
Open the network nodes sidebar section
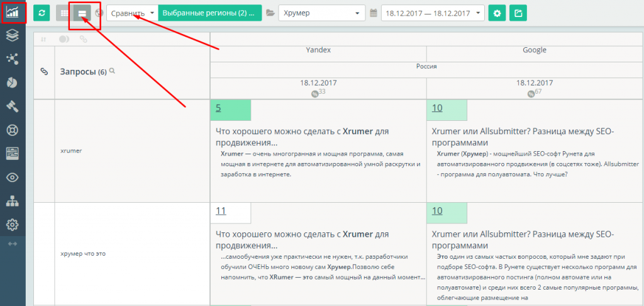click(13, 59)
